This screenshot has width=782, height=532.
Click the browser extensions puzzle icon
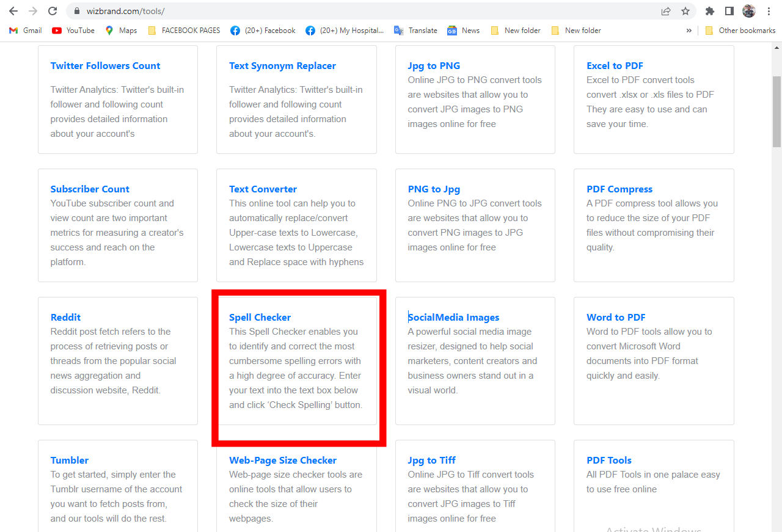point(710,11)
